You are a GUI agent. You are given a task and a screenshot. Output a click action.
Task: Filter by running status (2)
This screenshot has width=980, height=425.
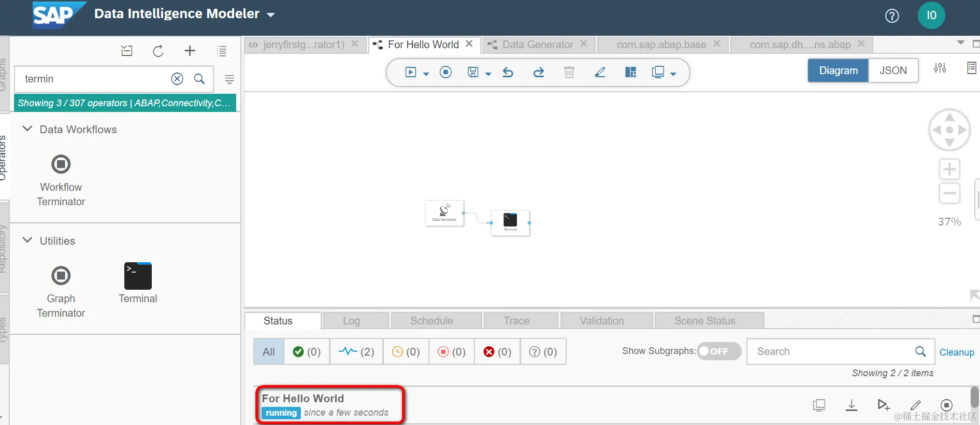(356, 352)
